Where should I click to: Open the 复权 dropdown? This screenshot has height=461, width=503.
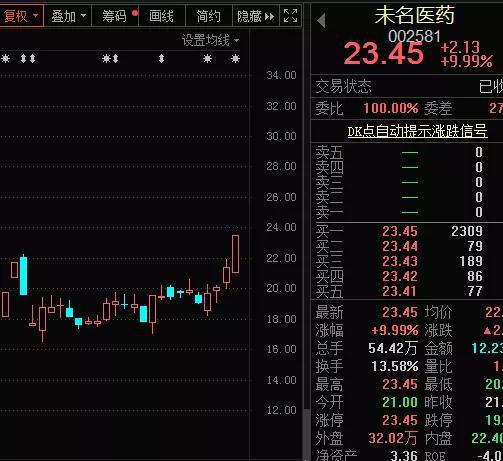21,16
